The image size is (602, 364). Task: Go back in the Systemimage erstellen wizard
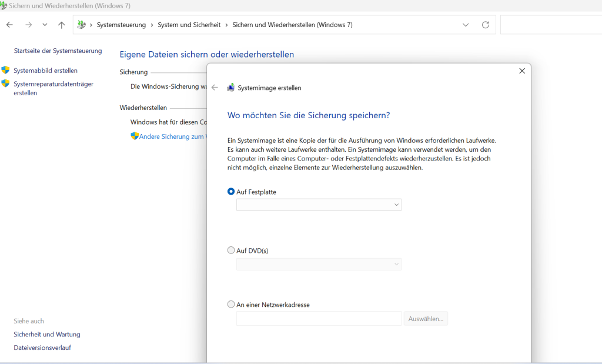click(215, 88)
